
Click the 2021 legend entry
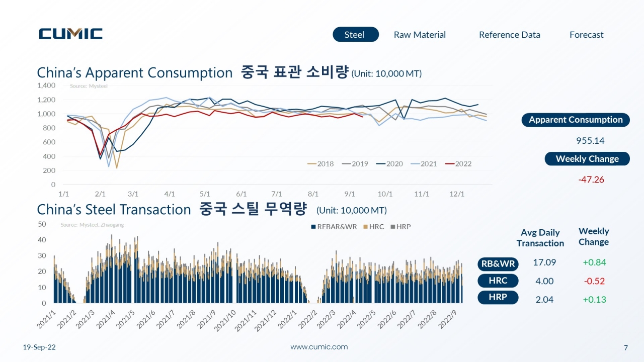(424, 164)
